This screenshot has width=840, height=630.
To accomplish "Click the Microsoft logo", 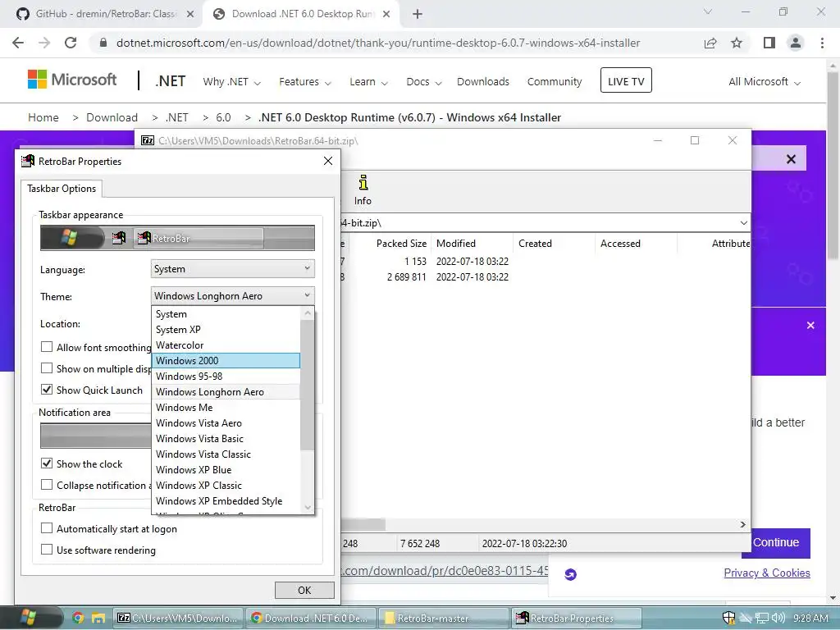I will pyautogui.click(x=72, y=80).
